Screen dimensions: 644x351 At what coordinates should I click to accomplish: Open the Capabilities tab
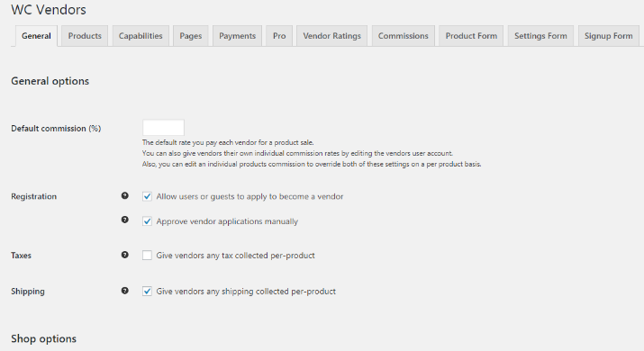coord(141,36)
